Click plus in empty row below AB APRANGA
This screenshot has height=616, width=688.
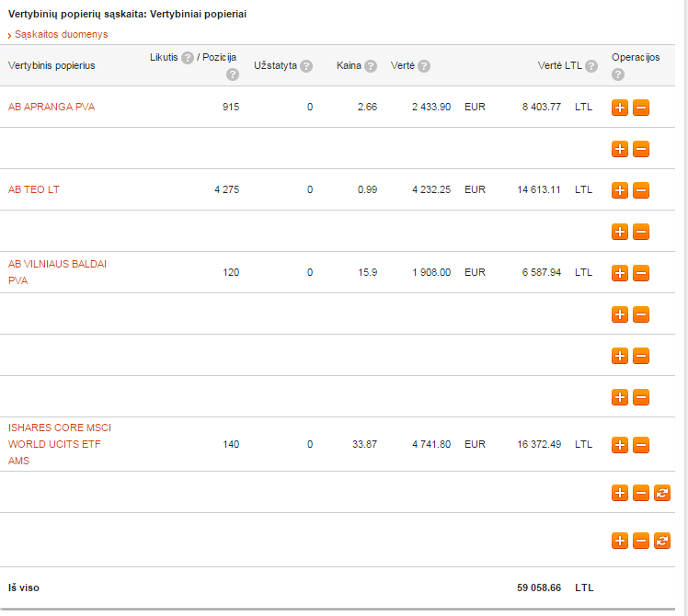[x=620, y=149]
